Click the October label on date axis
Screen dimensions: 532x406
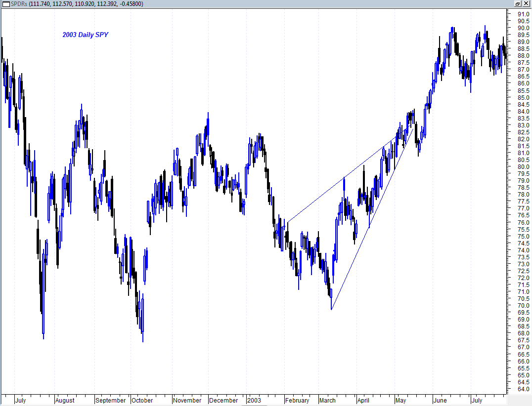(x=142, y=400)
